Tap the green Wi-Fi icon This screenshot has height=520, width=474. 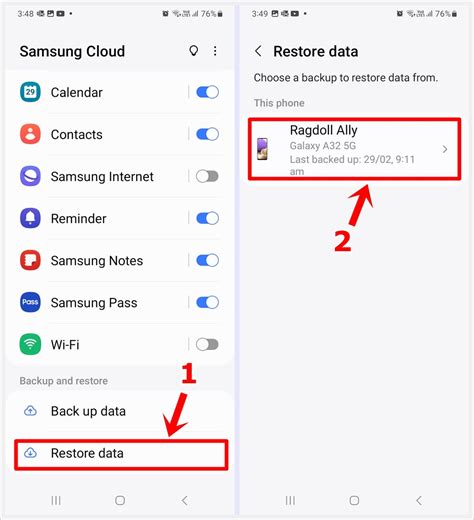pyautogui.click(x=30, y=344)
